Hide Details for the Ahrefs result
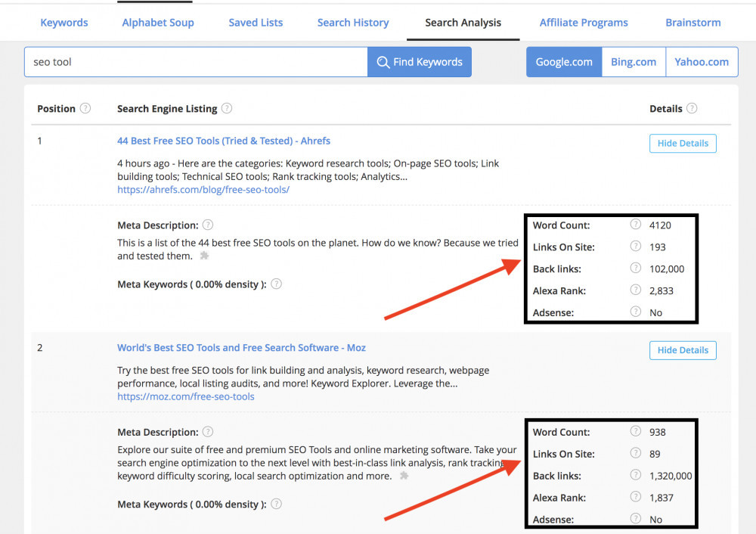This screenshot has height=534, width=756. pyautogui.click(x=683, y=143)
